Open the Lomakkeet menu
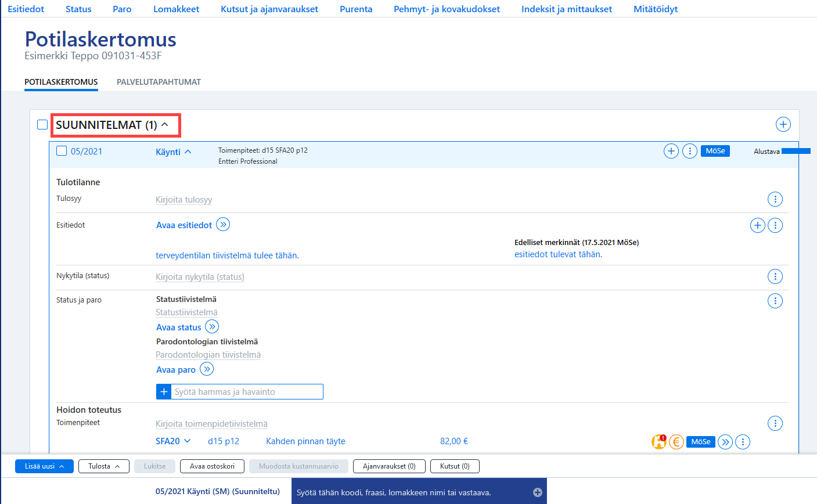The height and width of the screenshot is (504, 817). click(x=177, y=9)
